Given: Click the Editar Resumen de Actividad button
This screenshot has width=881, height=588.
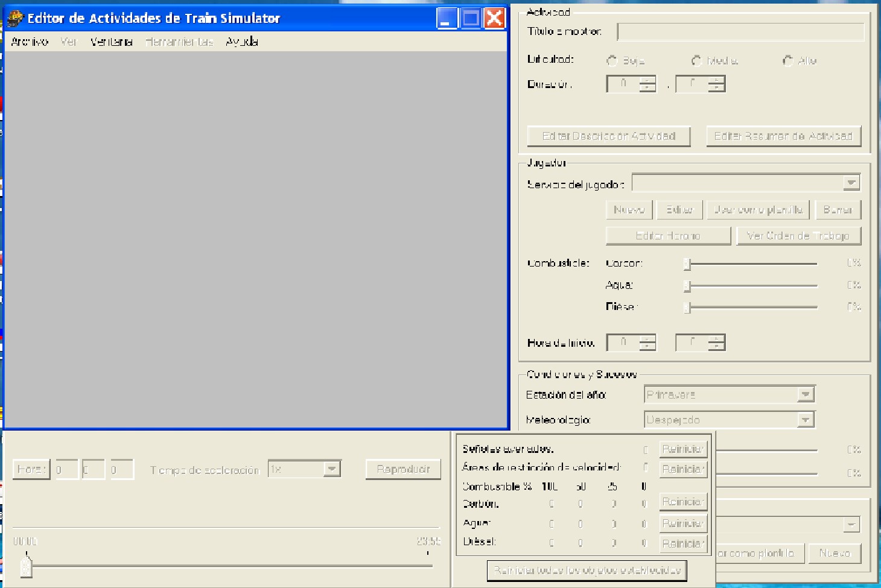Looking at the screenshot, I should (x=783, y=136).
